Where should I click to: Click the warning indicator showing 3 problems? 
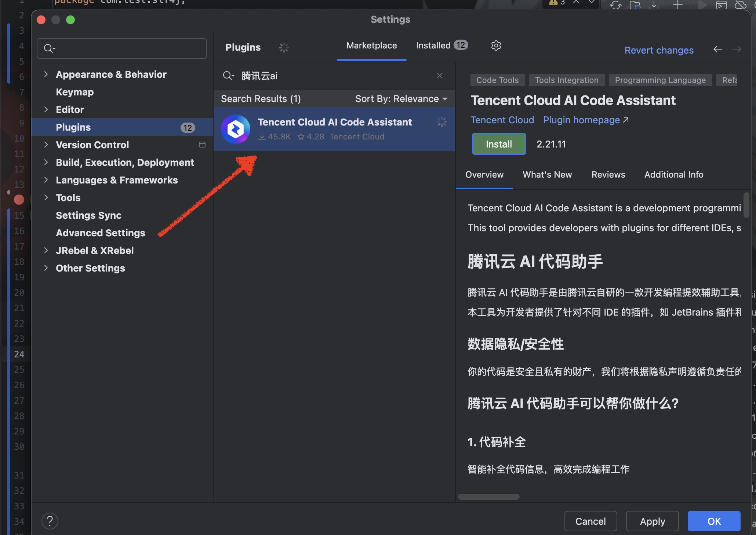557,3
